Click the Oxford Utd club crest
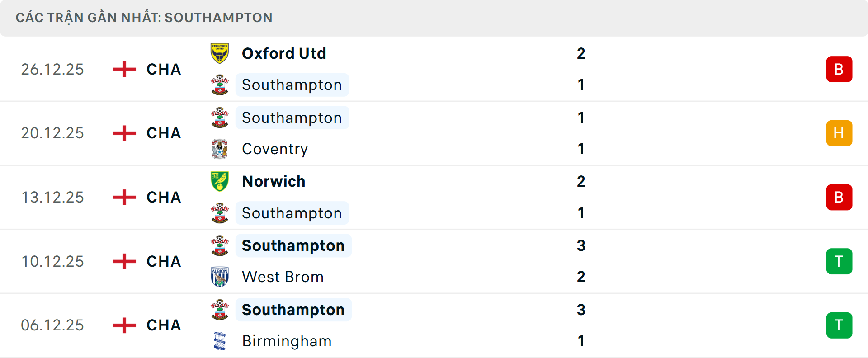Image resolution: width=868 pixels, height=358 pixels. [x=220, y=52]
